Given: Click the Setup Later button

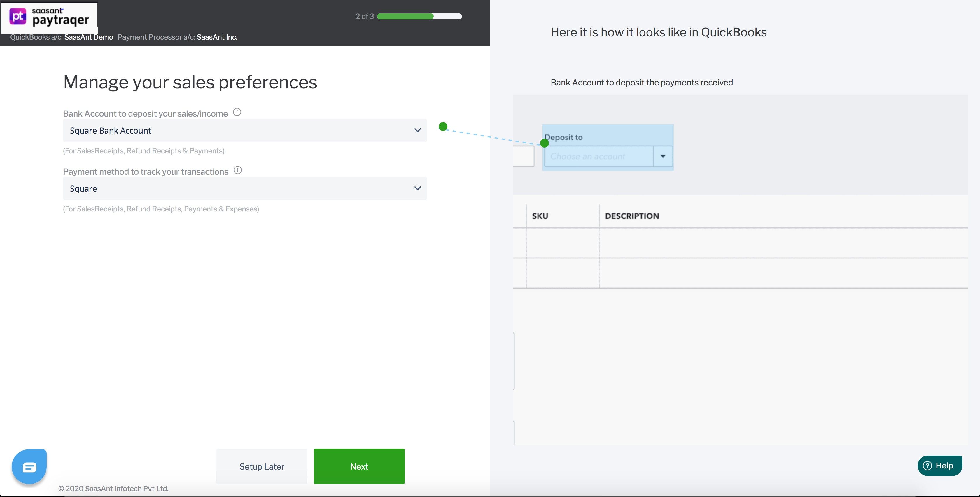Looking at the screenshot, I should 262,467.
